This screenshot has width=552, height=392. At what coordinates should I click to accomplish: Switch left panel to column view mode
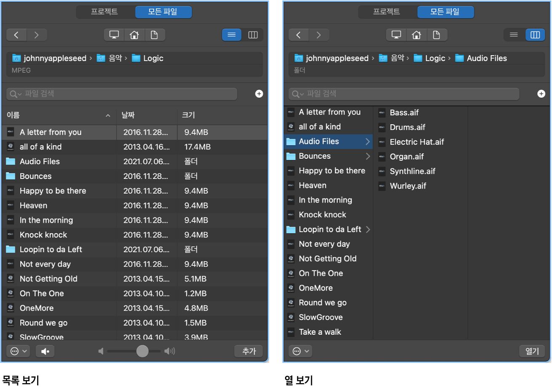(x=253, y=35)
